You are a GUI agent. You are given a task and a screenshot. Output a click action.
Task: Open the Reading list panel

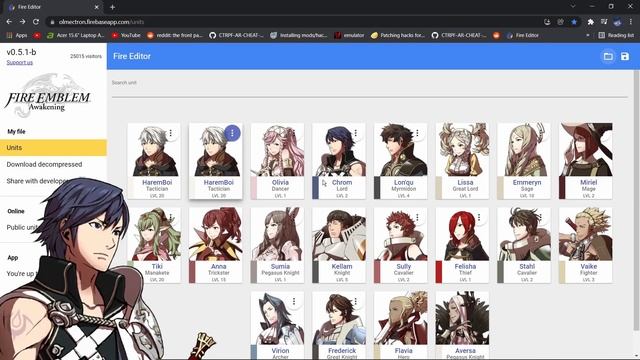coord(616,36)
